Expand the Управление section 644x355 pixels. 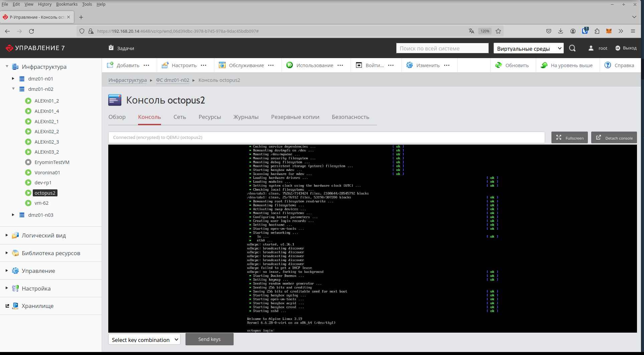coord(7,271)
